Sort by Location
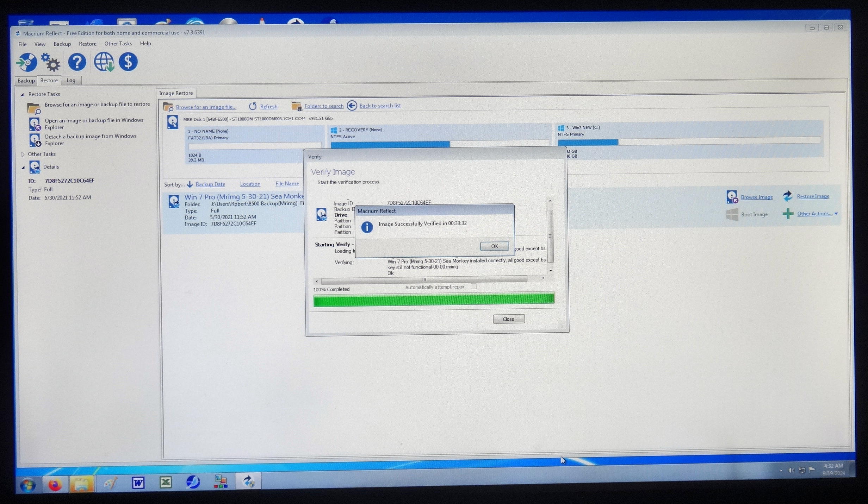This screenshot has height=504, width=868. (x=250, y=184)
